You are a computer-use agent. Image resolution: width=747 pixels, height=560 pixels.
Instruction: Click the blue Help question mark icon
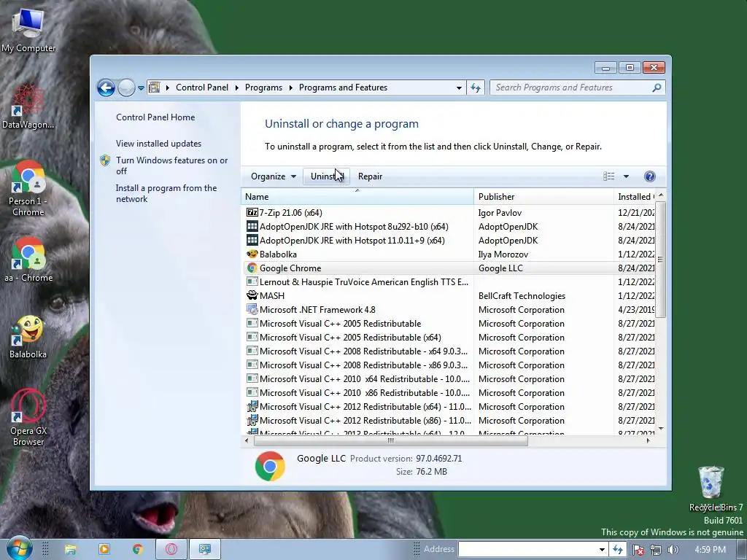tap(650, 176)
